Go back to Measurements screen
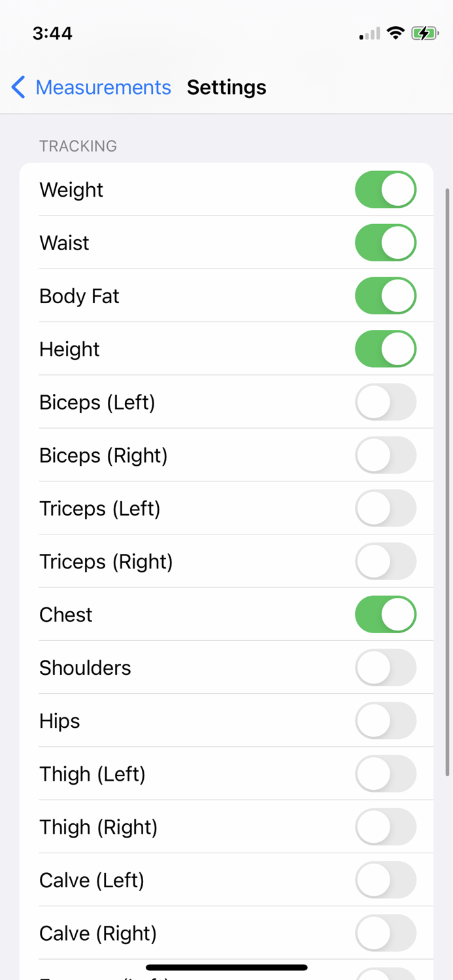 pos(103,87)
